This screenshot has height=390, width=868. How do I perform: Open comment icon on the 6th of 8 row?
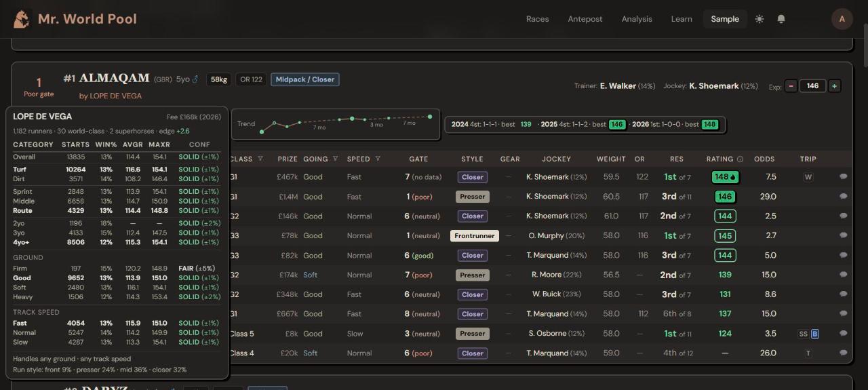(844, 313)
